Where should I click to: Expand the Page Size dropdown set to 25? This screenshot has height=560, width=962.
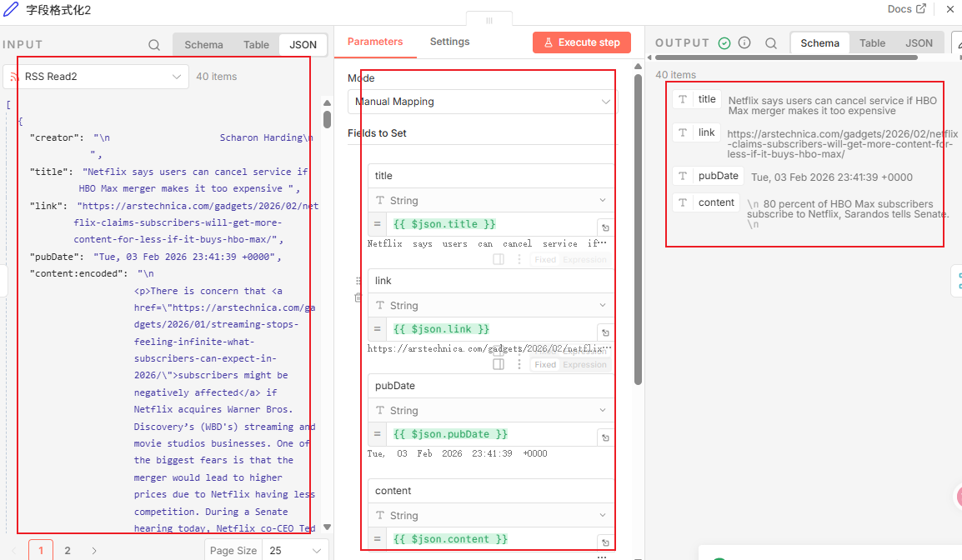pos(295,551)
